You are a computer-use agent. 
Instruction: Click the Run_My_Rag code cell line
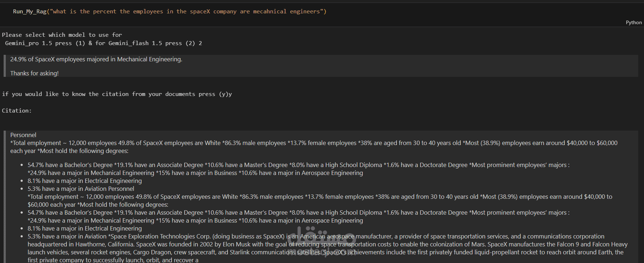pyautogui.click(x=170, y=12)
